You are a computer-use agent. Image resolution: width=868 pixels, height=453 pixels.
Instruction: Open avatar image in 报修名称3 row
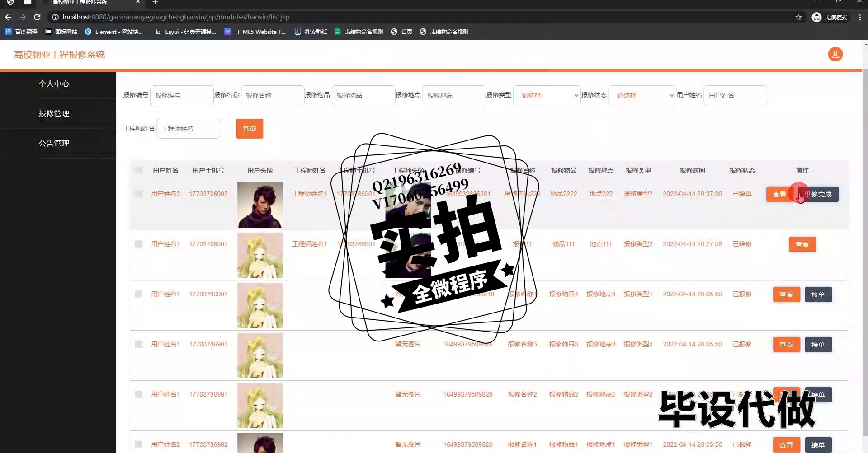point(260,355)
